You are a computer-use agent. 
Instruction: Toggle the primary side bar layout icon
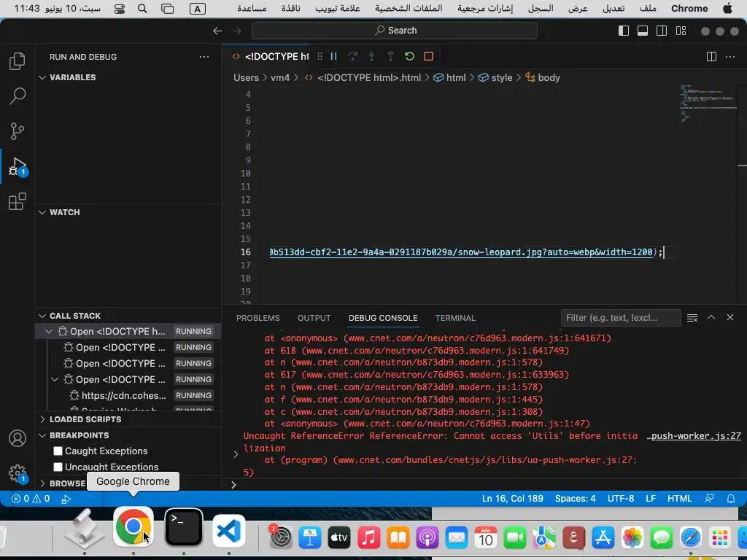pyautogui.click(x=623, y=31)
